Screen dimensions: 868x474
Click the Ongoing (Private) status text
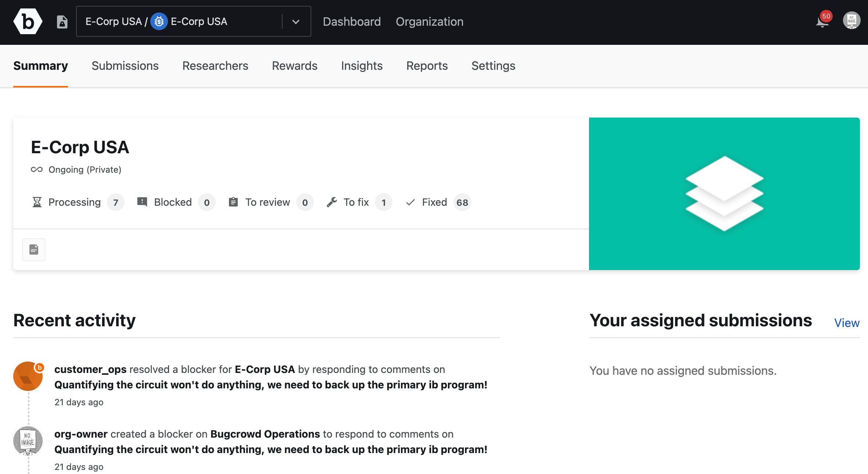pyautogui.click(x=85, y=169)
